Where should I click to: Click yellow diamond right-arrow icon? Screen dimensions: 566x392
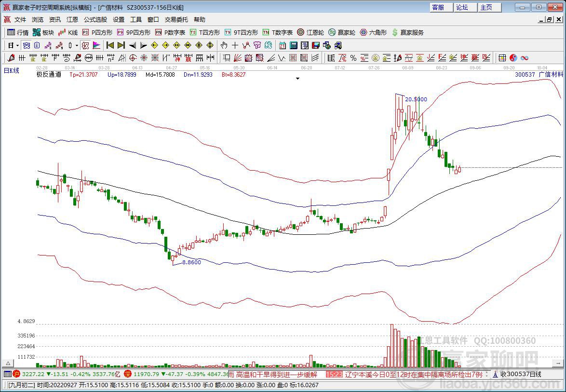[166, 45]
